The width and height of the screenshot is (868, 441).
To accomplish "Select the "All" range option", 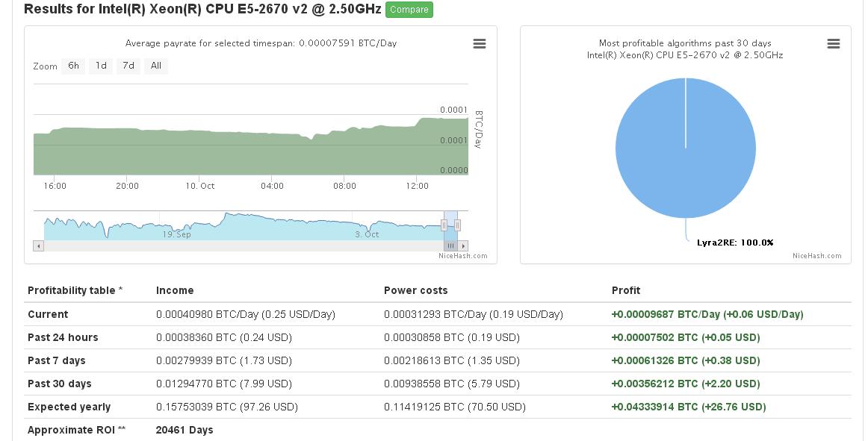I will tap(155, 66).
